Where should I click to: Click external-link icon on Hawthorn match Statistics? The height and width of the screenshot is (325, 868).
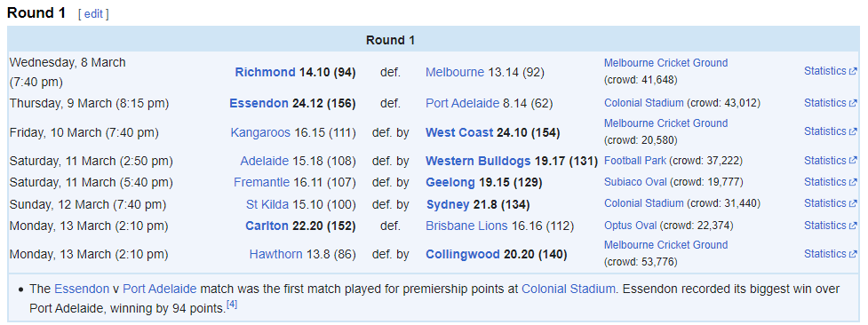853,255
